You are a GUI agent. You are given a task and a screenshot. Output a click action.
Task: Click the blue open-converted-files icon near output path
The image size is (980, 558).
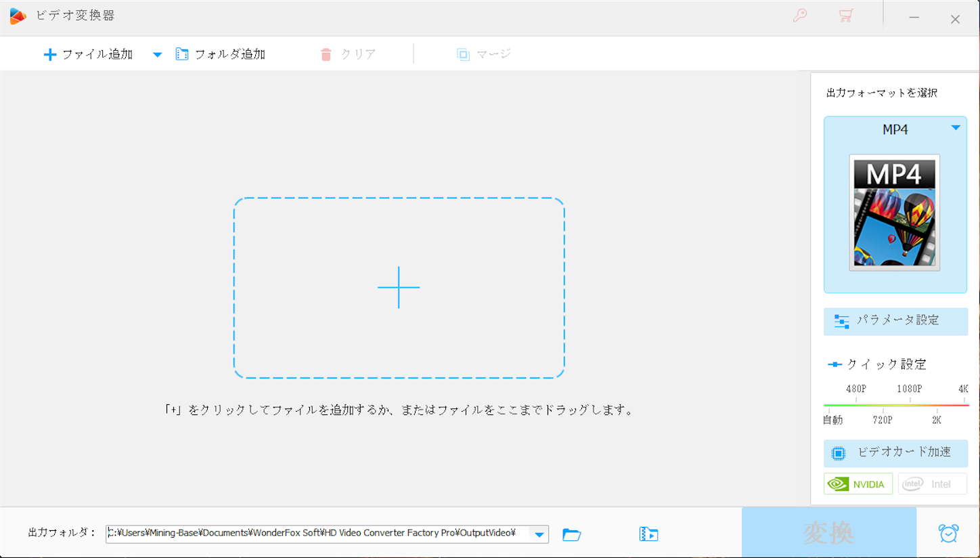coord(648,533)
